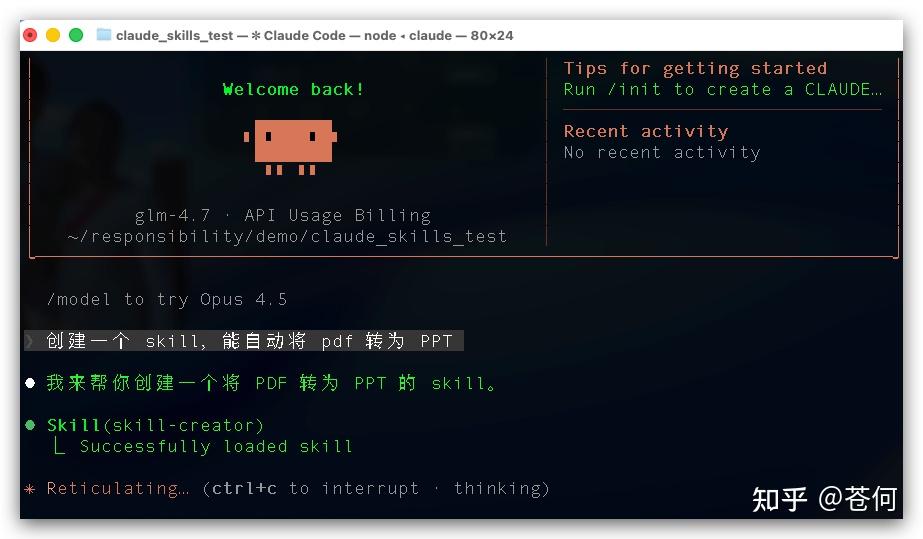The height and width of the screenshot is (539, 923).
Task: Click the green bullet beside Skill(skill-creator)
Action: tap(31, 425)
